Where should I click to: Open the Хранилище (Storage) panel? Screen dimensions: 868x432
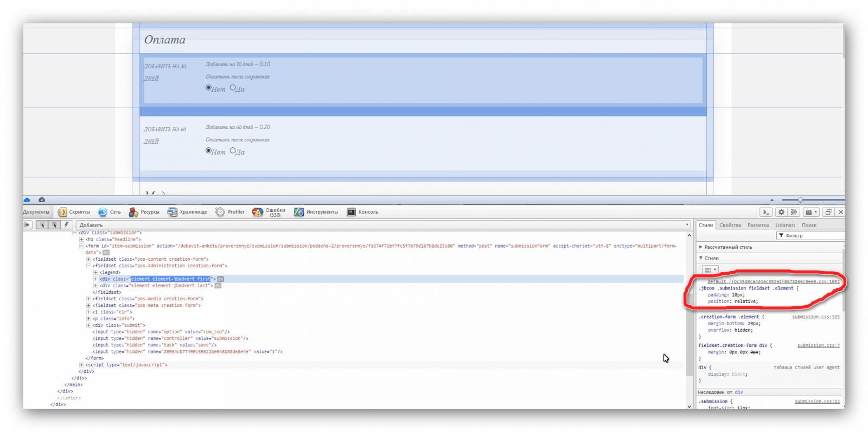click(187, 212)
